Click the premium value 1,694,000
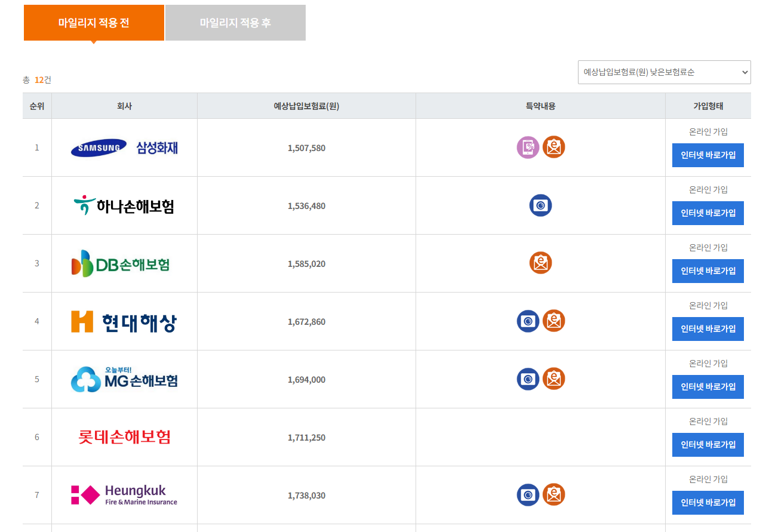The height and width of the screenshot is (532, 769). point(306,380)
